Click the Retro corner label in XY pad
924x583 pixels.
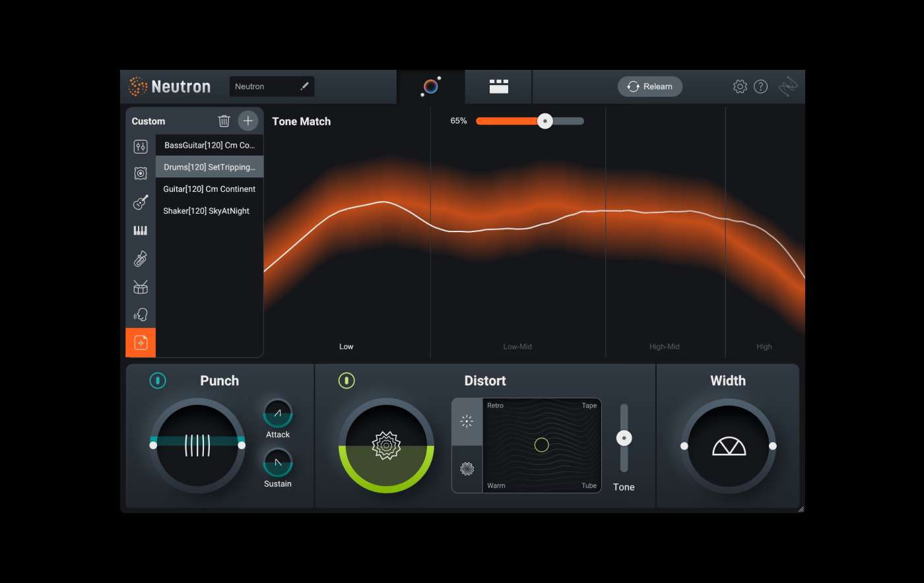[495, 406]
